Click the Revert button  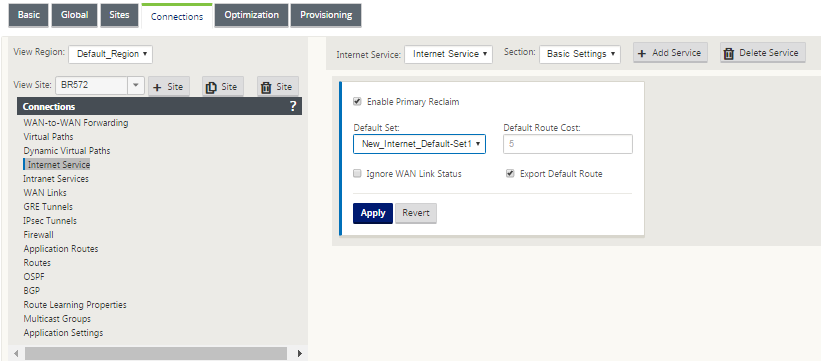click(416, 213)
